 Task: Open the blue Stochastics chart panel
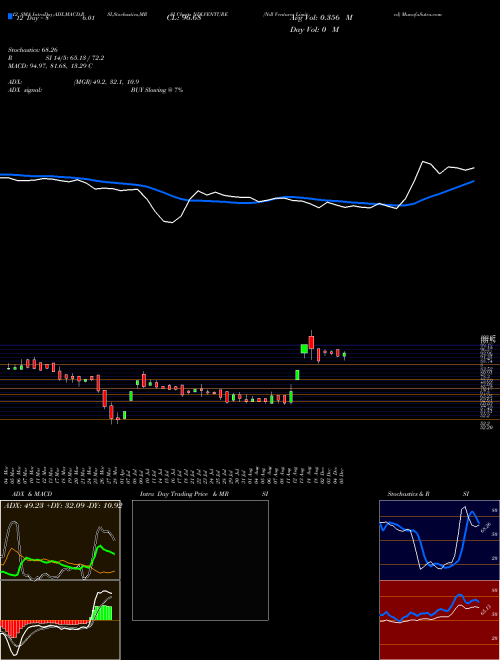[439, 540]
